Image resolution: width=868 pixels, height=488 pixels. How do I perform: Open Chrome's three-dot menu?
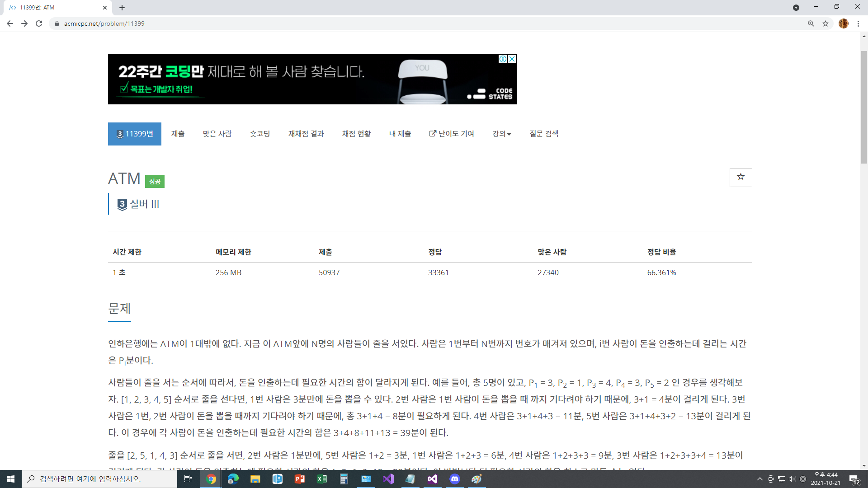click(858, 23)
